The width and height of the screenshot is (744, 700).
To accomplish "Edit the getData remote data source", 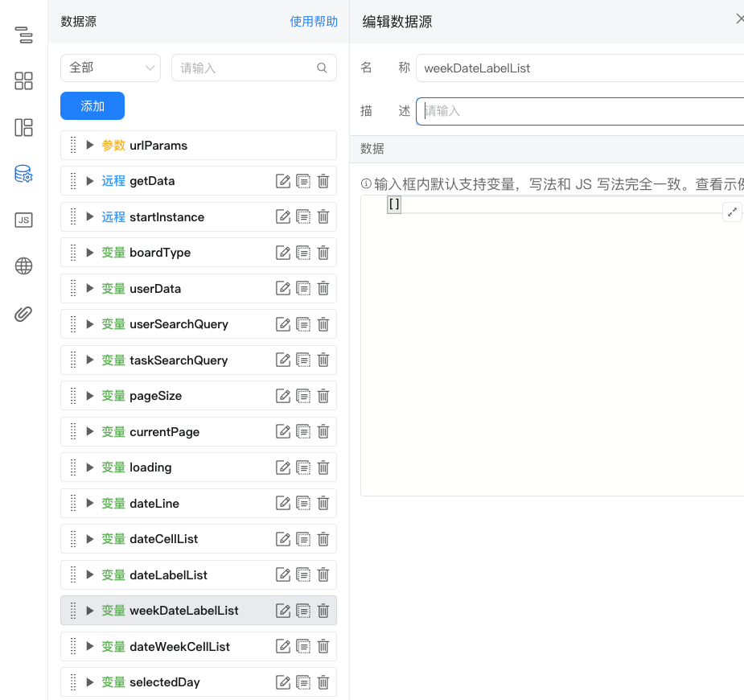I will click(283, 181).
